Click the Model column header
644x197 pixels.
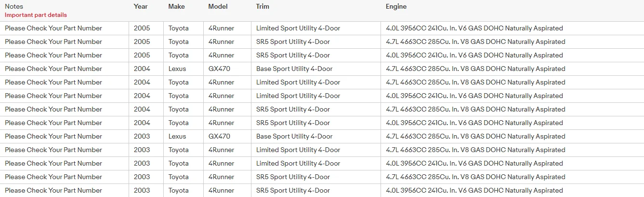tap(218, 7)
